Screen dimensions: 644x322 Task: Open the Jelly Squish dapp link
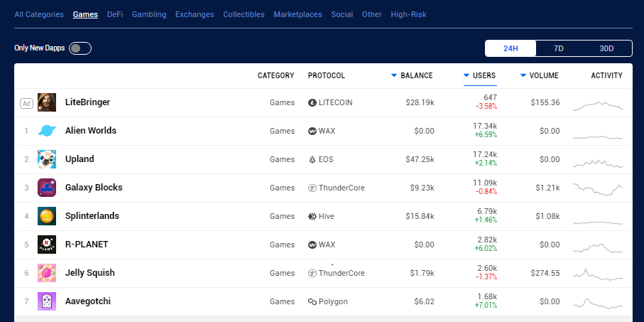click(90, 272)
